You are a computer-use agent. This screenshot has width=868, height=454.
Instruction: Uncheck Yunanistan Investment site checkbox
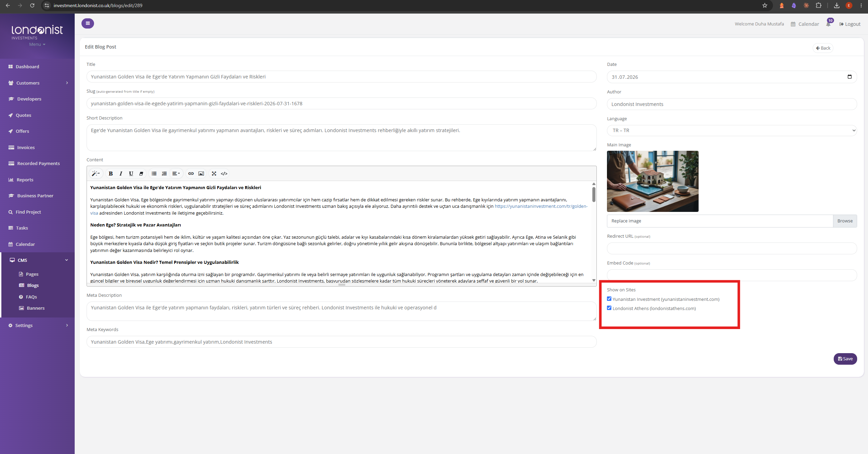point(609,299)
